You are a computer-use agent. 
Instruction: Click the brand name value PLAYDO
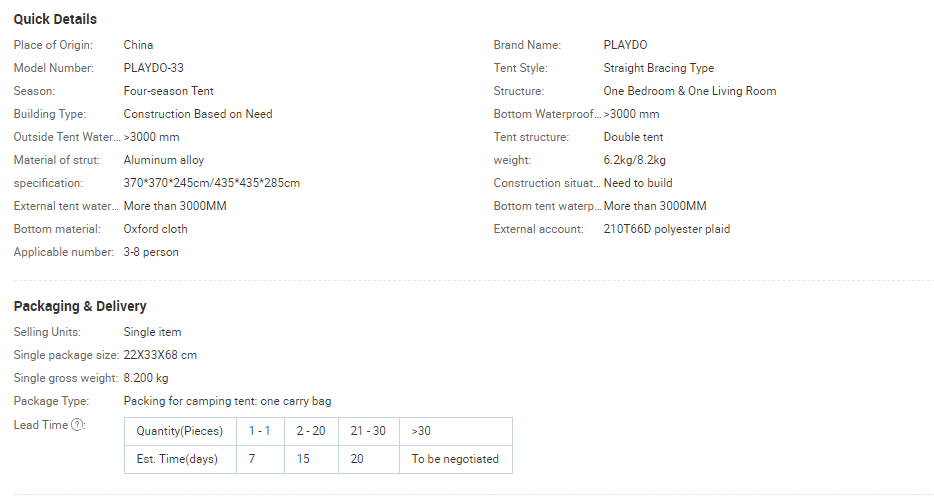click(x=625, y=45)
